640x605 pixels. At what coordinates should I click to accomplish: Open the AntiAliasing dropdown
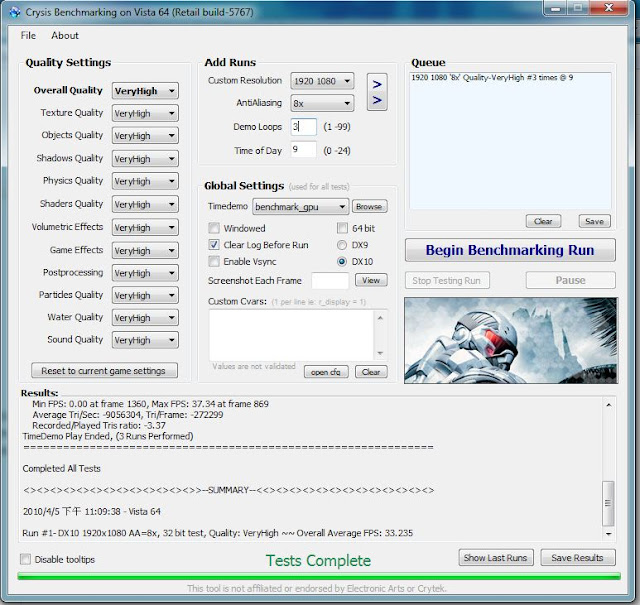point(322,103)
